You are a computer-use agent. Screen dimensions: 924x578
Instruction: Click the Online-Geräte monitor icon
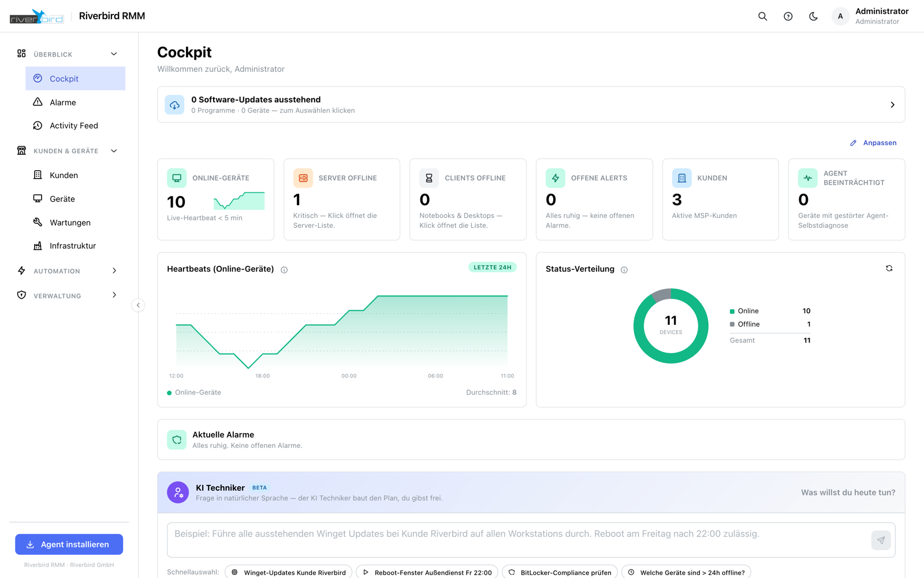tap(177, 178)
